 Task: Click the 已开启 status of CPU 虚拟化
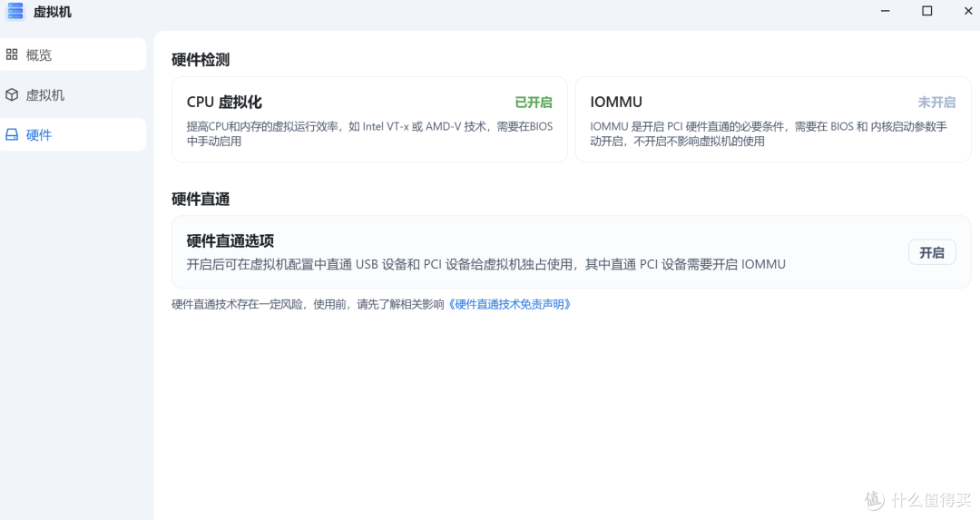click(534, 102)
